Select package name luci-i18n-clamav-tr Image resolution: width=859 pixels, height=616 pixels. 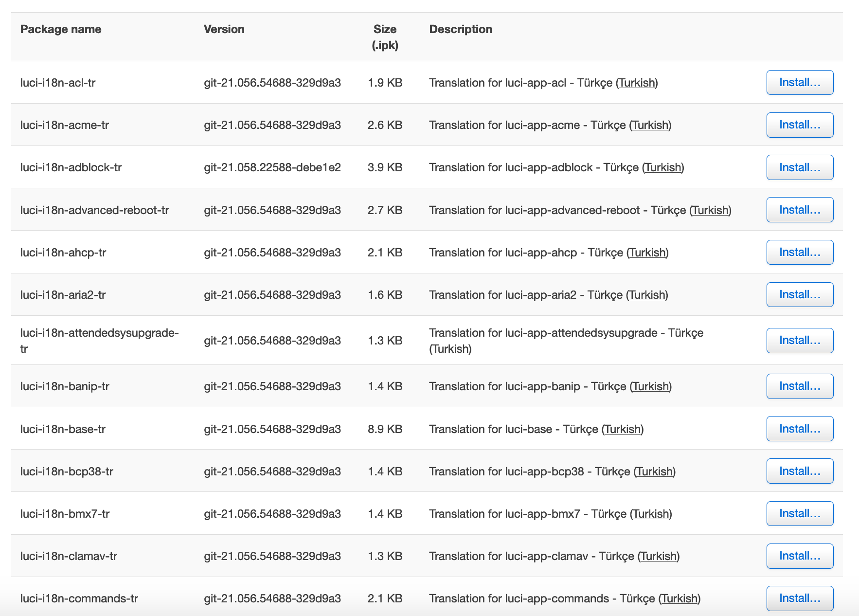[x=69, y=556]
